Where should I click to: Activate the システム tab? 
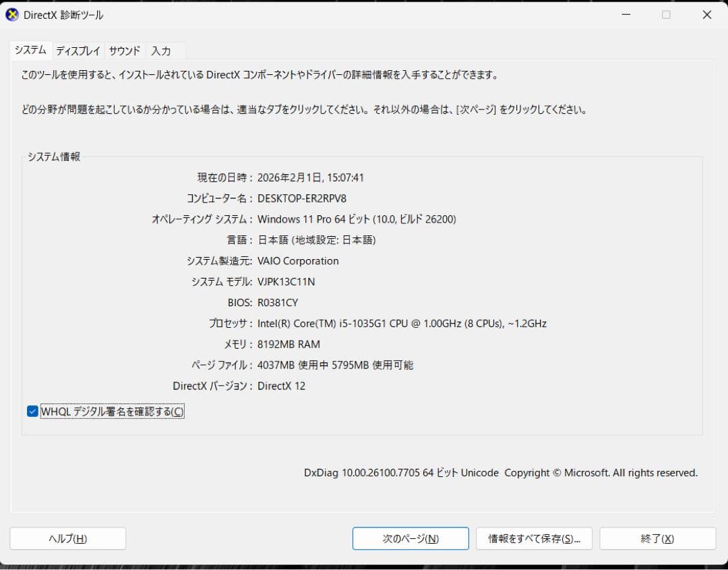[x=30, y=51]
